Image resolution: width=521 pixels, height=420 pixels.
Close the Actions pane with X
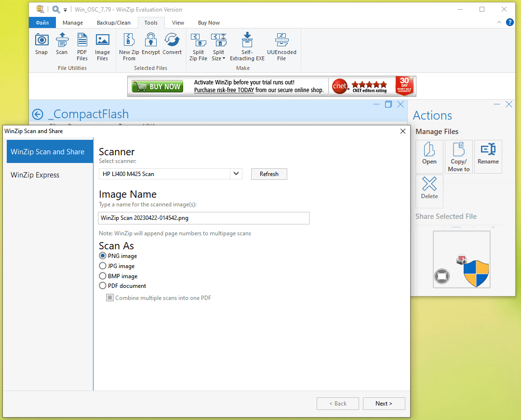click(x=508, y=105)
